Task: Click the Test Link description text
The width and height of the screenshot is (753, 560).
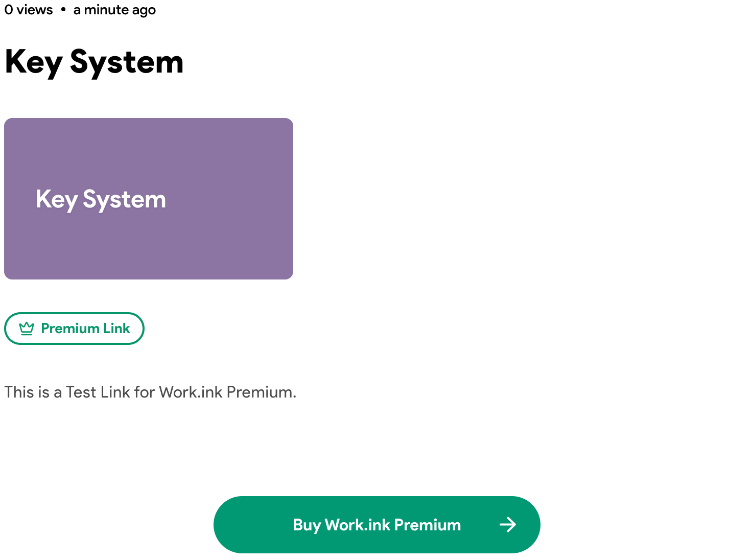Action: (150, 392)
